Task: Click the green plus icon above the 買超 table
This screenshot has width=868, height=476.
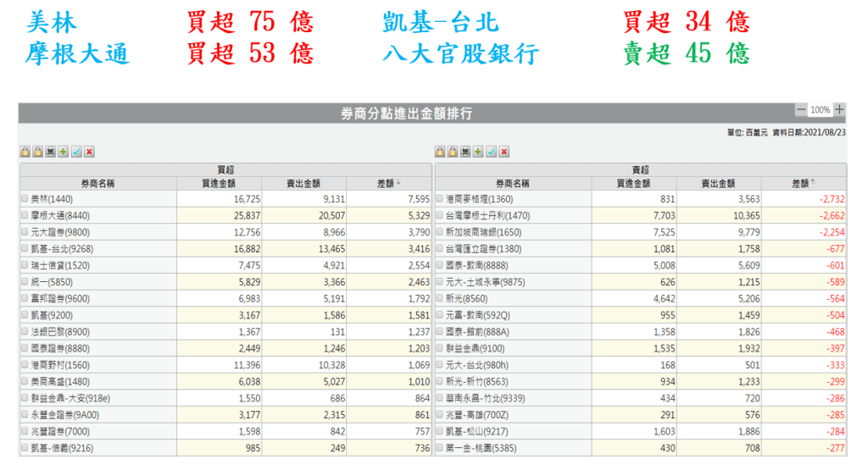Action: click(x=64, y=152)
